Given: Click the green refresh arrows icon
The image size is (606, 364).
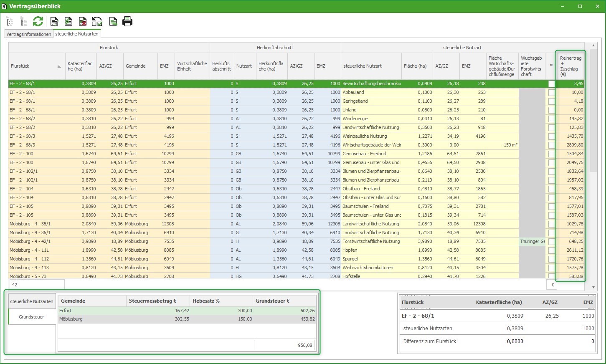Looking at the screenshot, I should click(38, 21).
